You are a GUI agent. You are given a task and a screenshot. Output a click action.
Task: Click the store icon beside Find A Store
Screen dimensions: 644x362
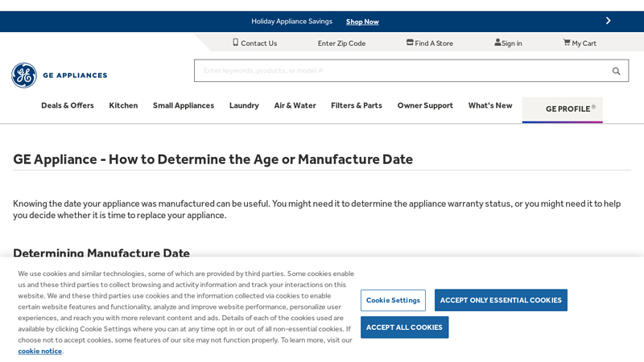click(x=410, y=43)
